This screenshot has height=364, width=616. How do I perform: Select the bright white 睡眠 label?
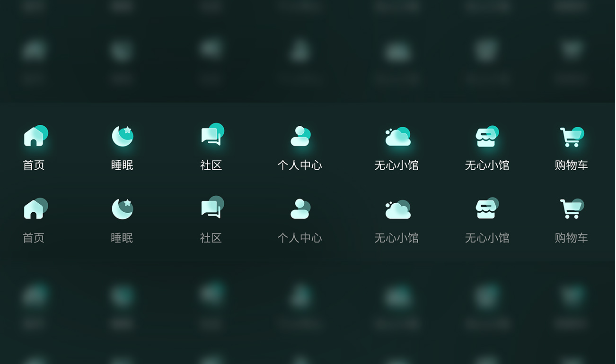pyautogui.click(x=122, y=165)
